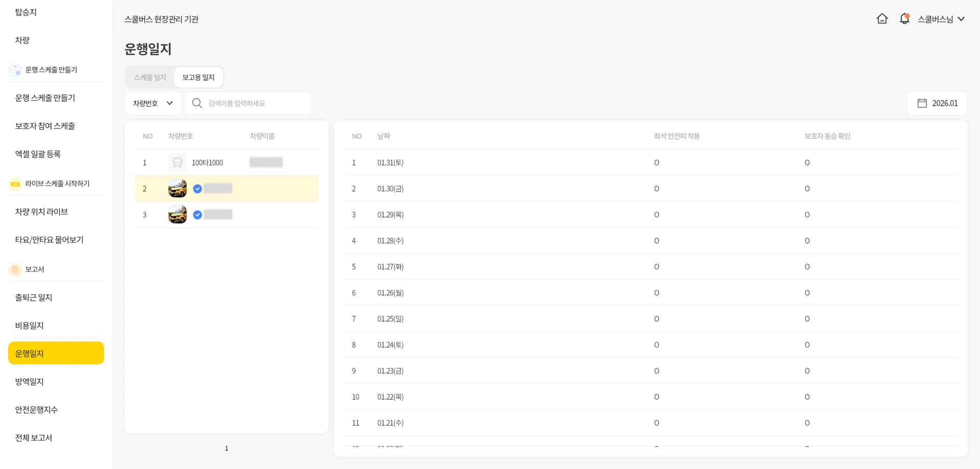Viewport: 980px width, 469px height.
Task: Go to 차량 위치 라이브 page
Action: point(41,212)
